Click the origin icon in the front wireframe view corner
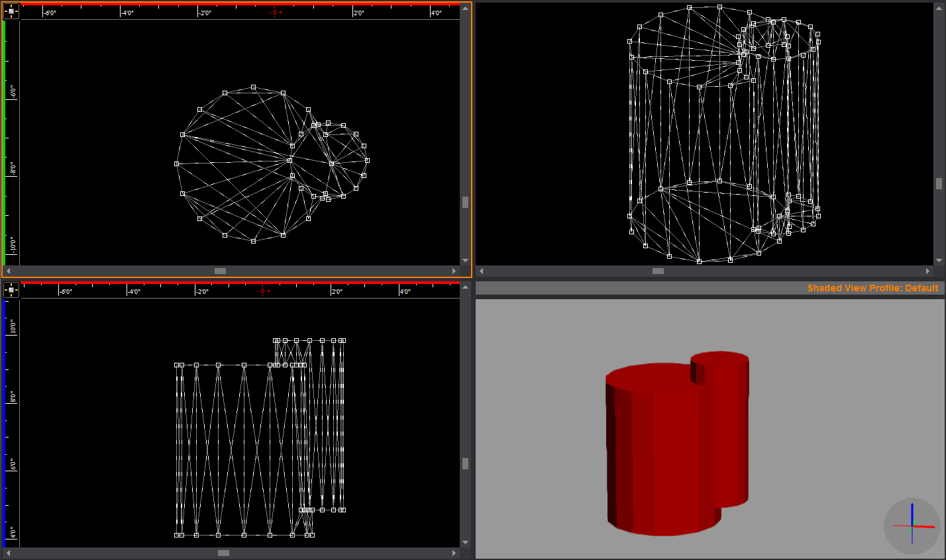 click(x=11, y=290)
